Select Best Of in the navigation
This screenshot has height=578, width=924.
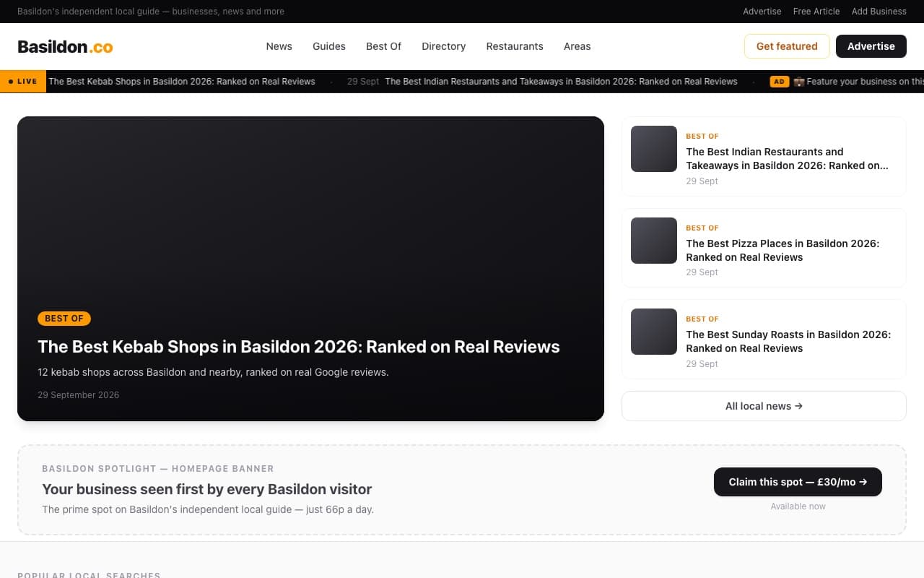click(x=383, y=46)
